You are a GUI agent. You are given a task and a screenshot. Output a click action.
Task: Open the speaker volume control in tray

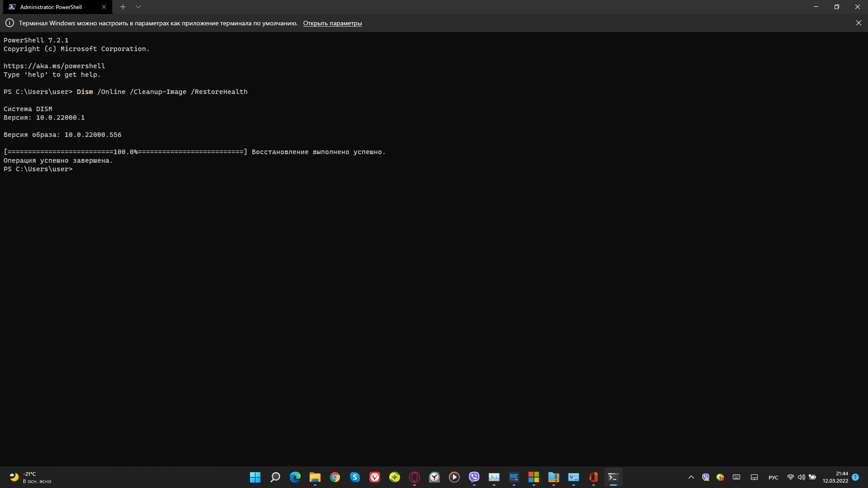[x=801, y=477]
